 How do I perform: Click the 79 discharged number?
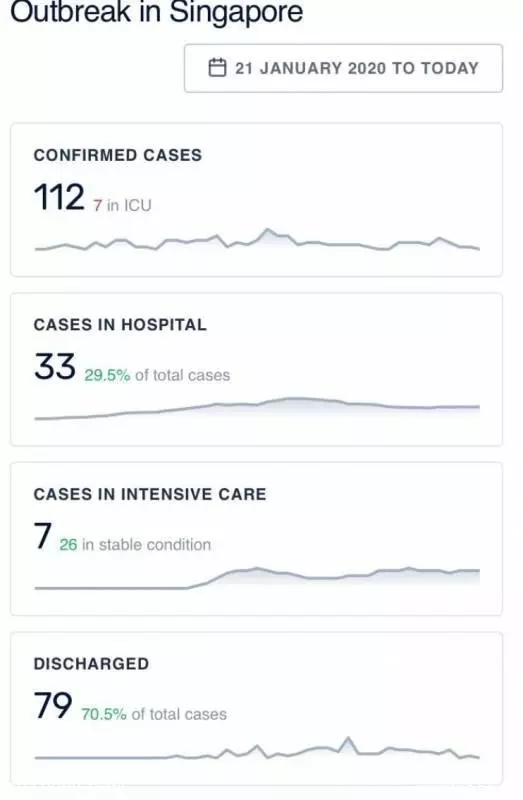[53, 705]
